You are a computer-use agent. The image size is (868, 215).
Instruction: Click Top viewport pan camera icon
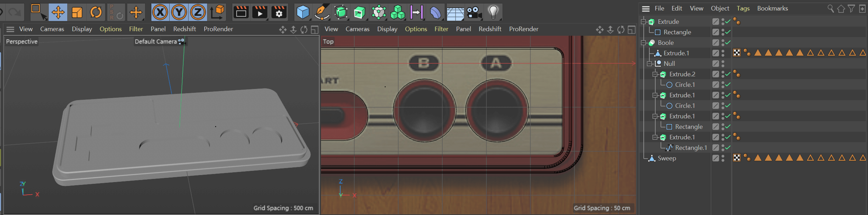click(600, 30)
